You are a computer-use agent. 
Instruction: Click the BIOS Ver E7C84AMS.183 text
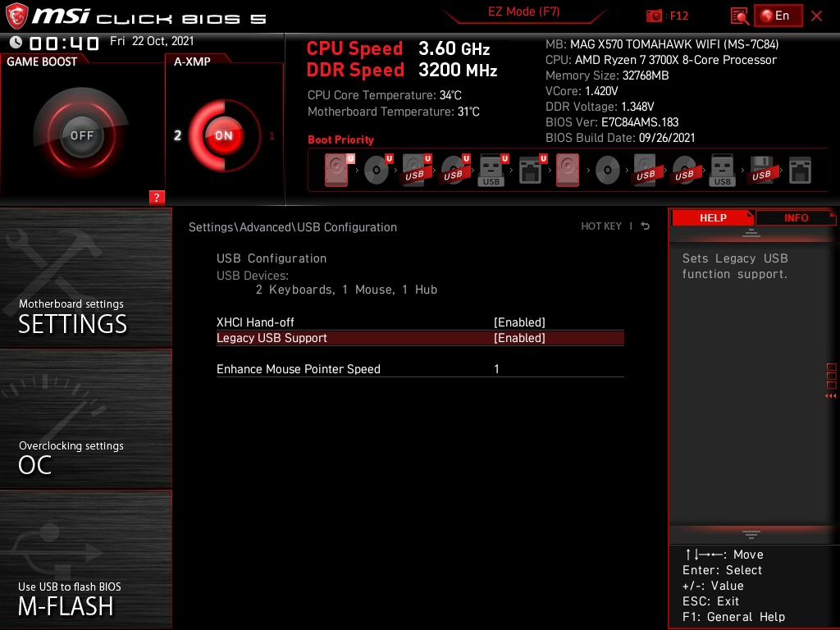[612, 122]
